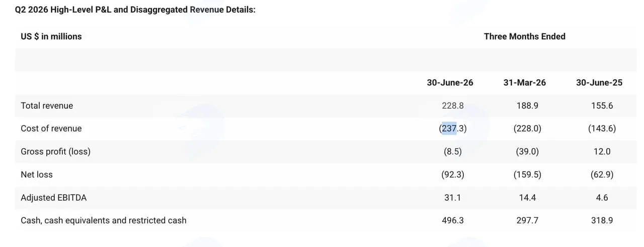Click the 31-Mar-26 column header
644x247 pixels.
coord(524,83)
